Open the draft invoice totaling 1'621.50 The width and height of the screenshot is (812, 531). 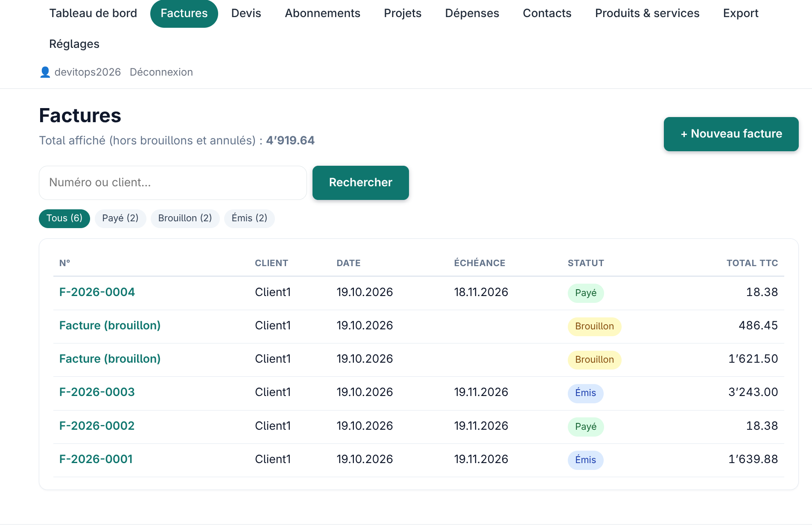point(110,359)
